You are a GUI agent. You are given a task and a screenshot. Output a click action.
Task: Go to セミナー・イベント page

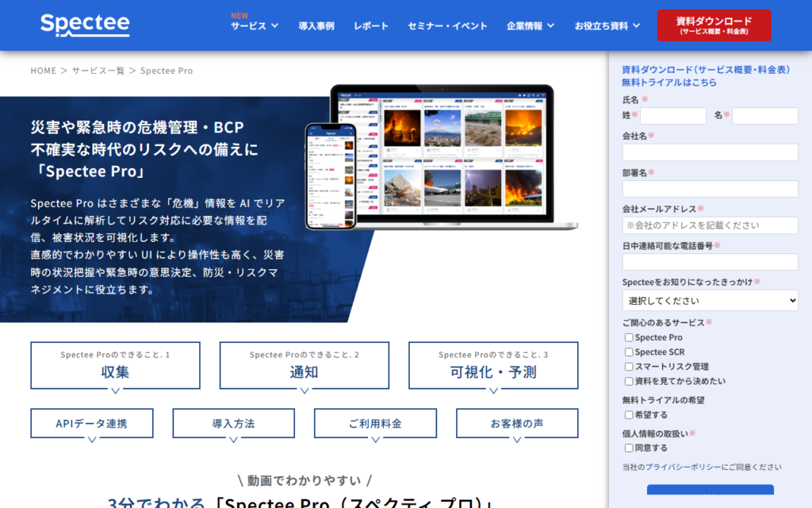pyautogui.click(x=447, y=25)
